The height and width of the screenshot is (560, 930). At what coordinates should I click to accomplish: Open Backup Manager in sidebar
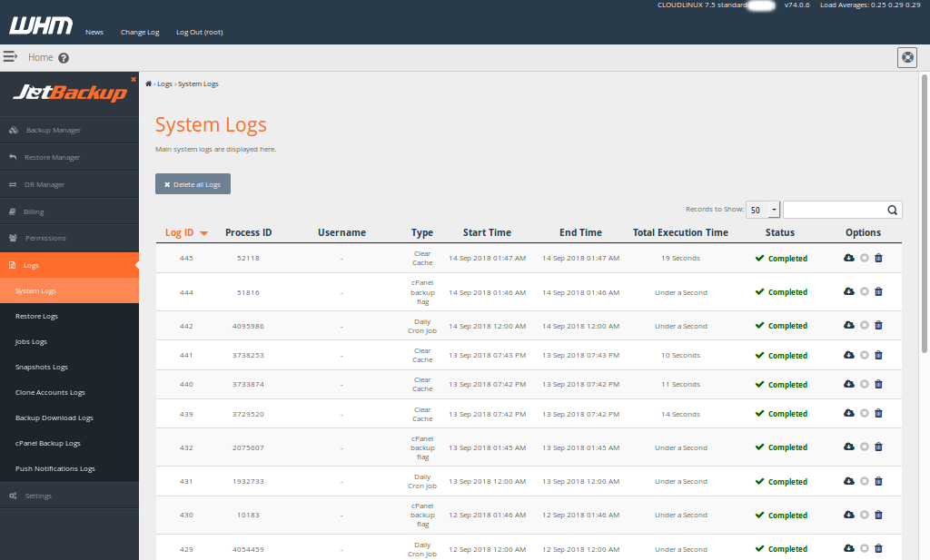pyautogui.click(x=69, y=130)
